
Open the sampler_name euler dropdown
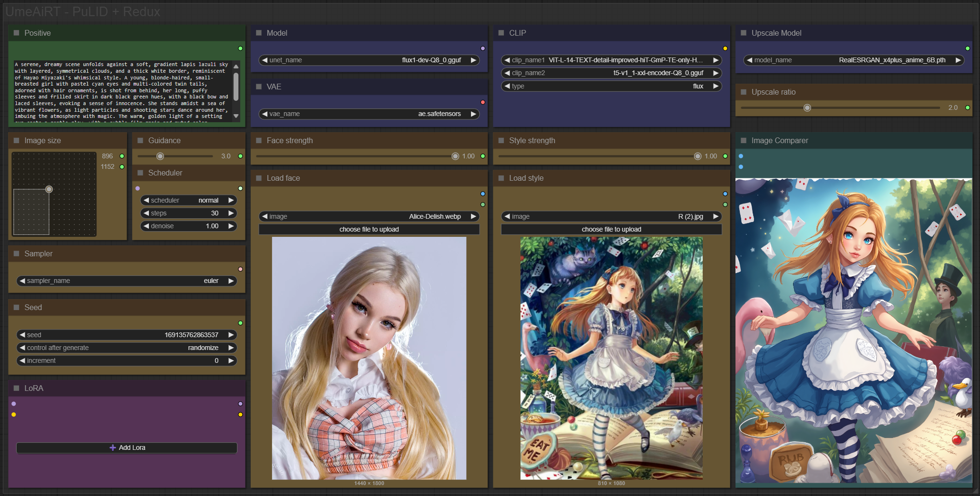point(127,281)
